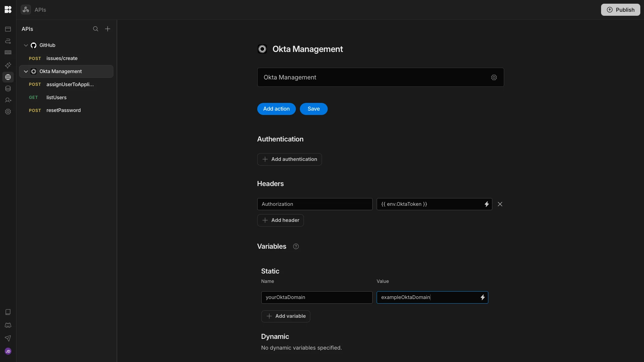644x362 pixels.
Task: Click the Publish button
Action: (620, 10)
